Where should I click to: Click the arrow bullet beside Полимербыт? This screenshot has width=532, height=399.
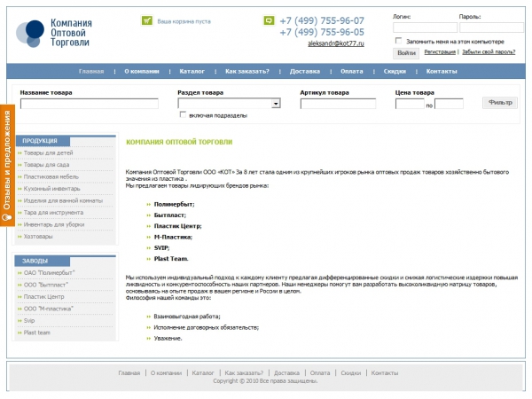[148, 205]
